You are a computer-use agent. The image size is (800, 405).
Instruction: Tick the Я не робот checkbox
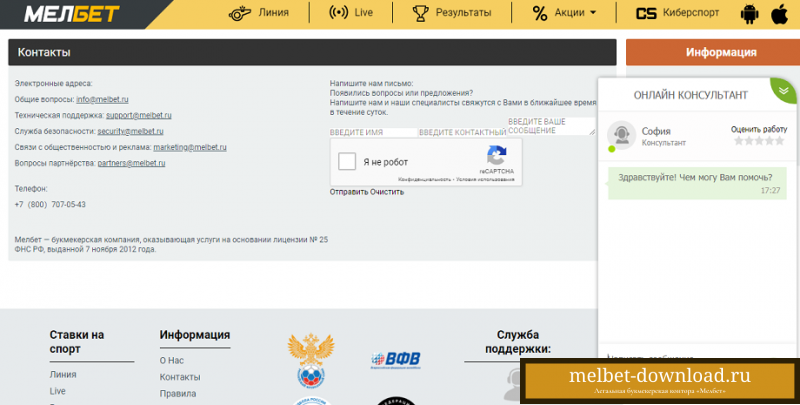[347, 162]
